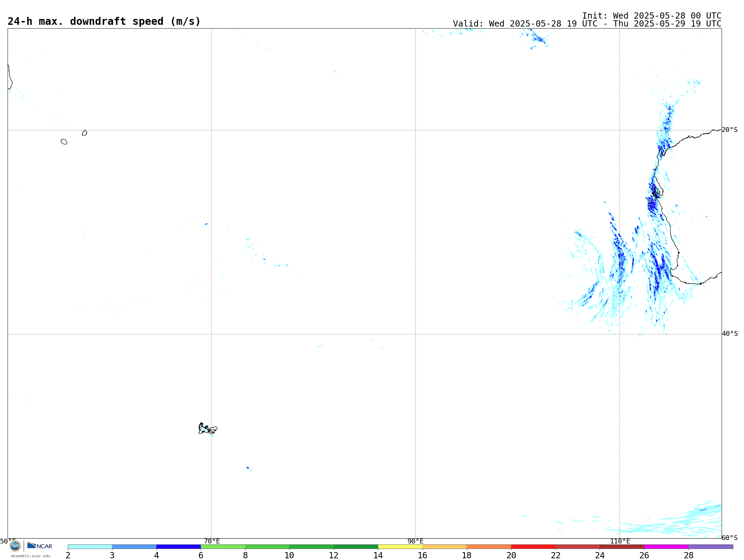Screen dimensions: 744x560
Task: Click colorbar tick label '10'
Action: point(289,556)
